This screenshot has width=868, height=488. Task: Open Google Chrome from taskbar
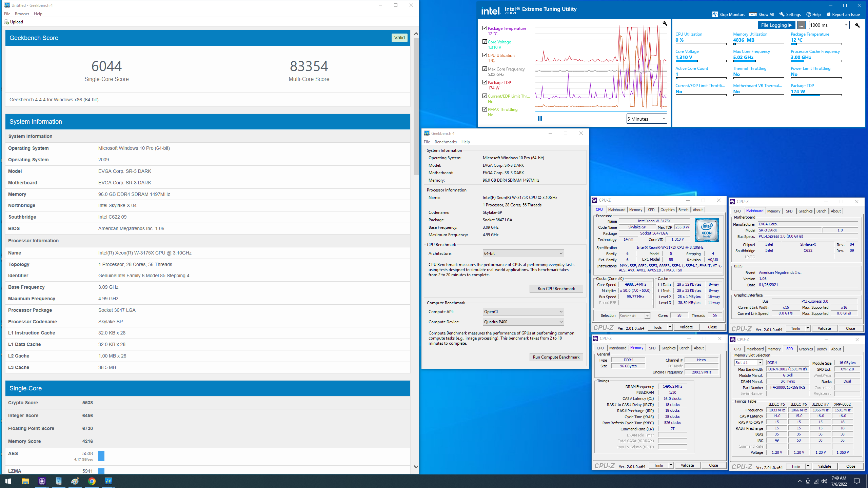pos(92,481)
